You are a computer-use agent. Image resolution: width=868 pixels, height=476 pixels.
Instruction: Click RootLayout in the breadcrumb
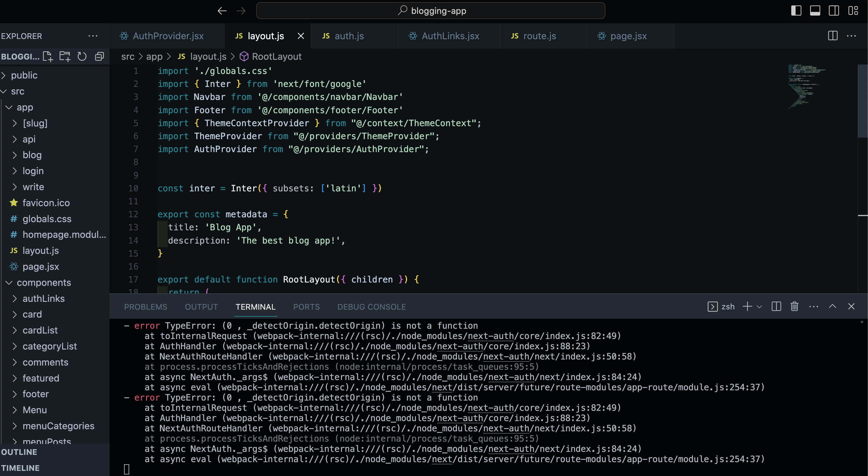pos(276,56)
